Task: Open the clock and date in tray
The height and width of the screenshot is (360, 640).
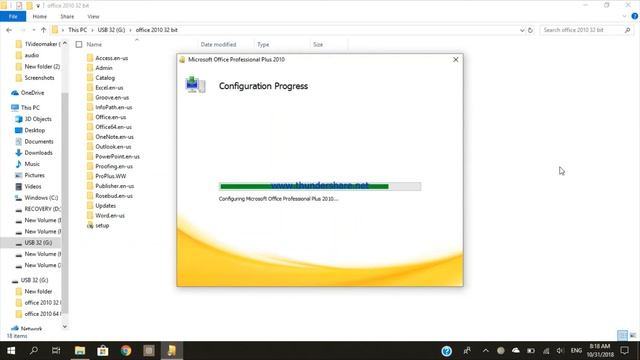Action: 600,351
